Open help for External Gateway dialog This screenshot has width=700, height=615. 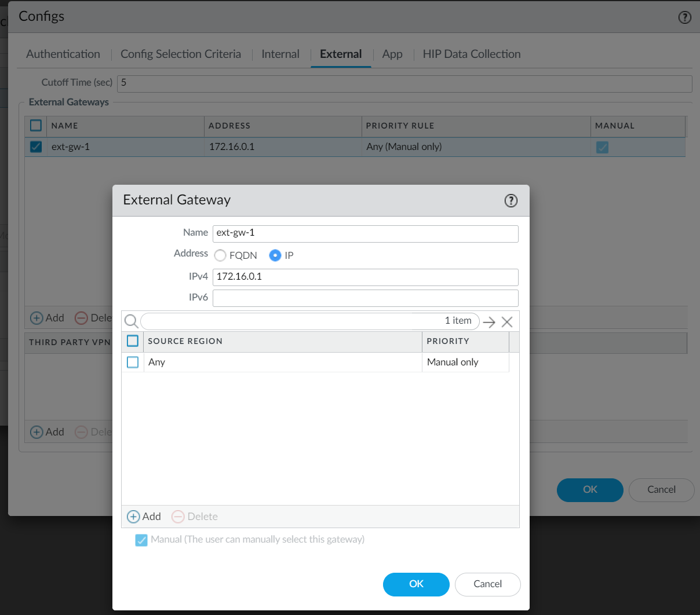(511, 200)
